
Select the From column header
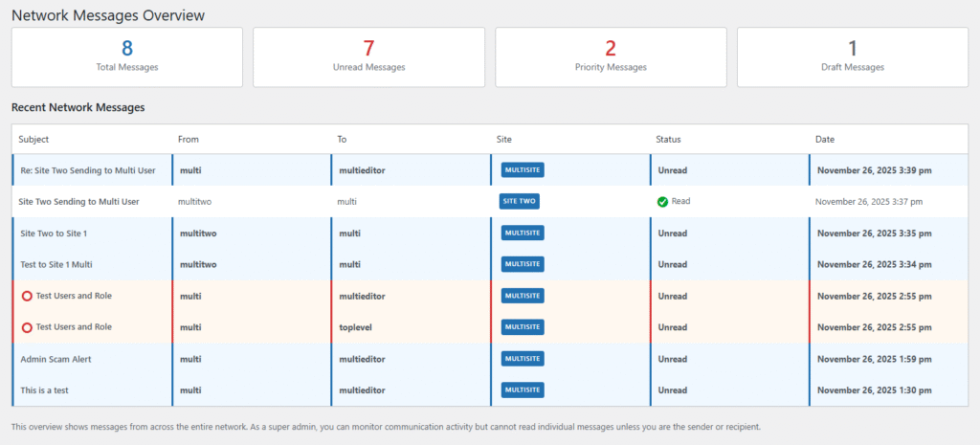[x=189, y=140]
